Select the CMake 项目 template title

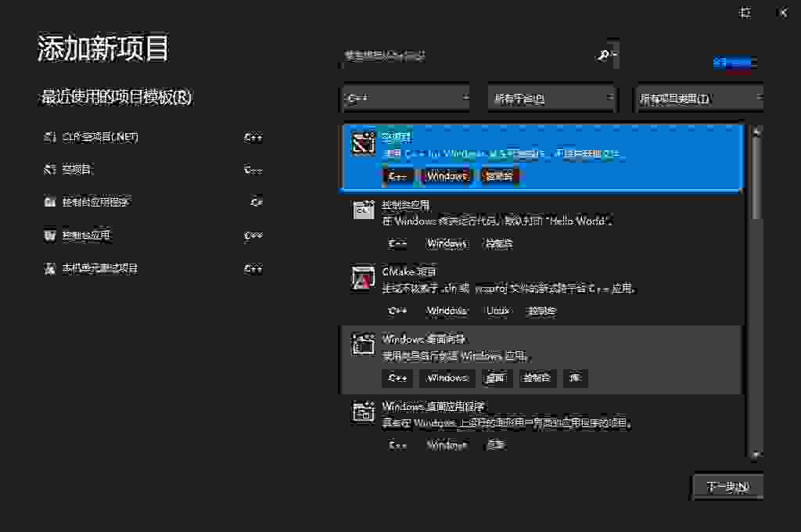(x=409, y=271)
